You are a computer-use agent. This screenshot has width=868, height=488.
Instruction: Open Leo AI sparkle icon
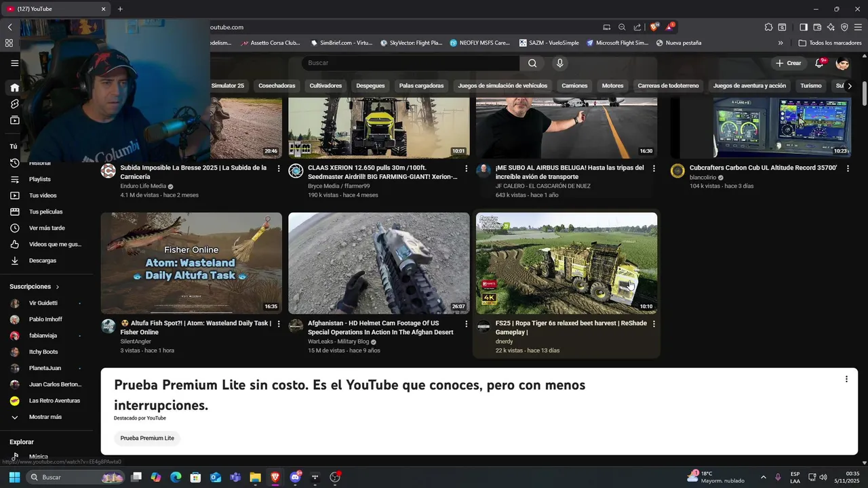(x=831, y=27)
